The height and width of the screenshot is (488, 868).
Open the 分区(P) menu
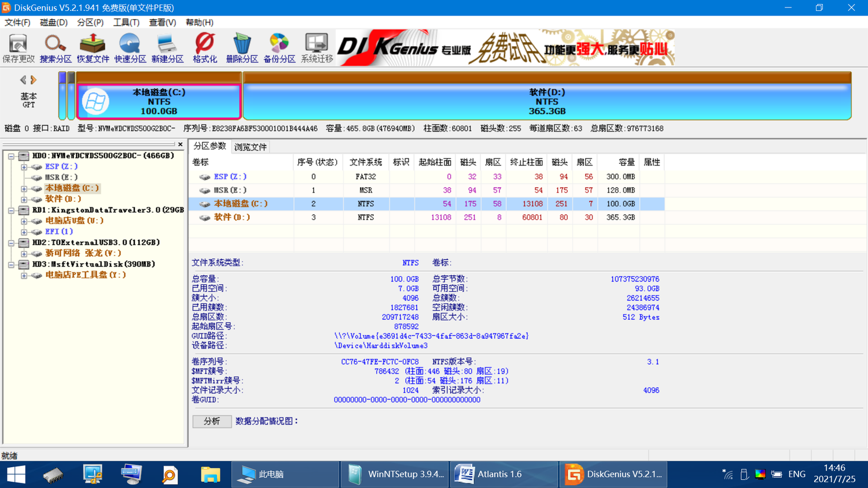pyautogui.click(x=90, y=23)
